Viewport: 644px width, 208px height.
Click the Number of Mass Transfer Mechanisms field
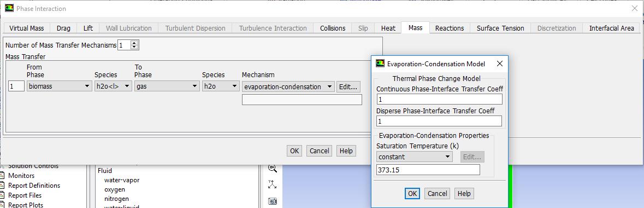(124, 45)
